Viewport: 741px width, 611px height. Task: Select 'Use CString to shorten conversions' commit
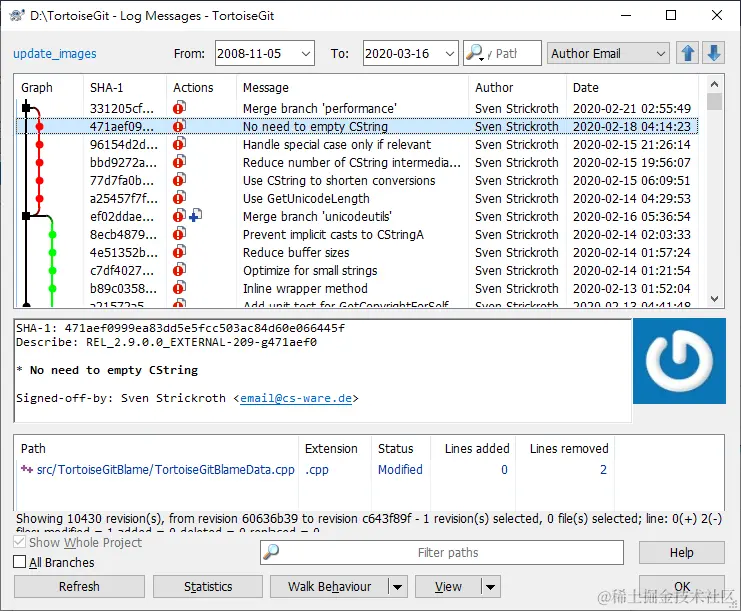coord(357,181)
